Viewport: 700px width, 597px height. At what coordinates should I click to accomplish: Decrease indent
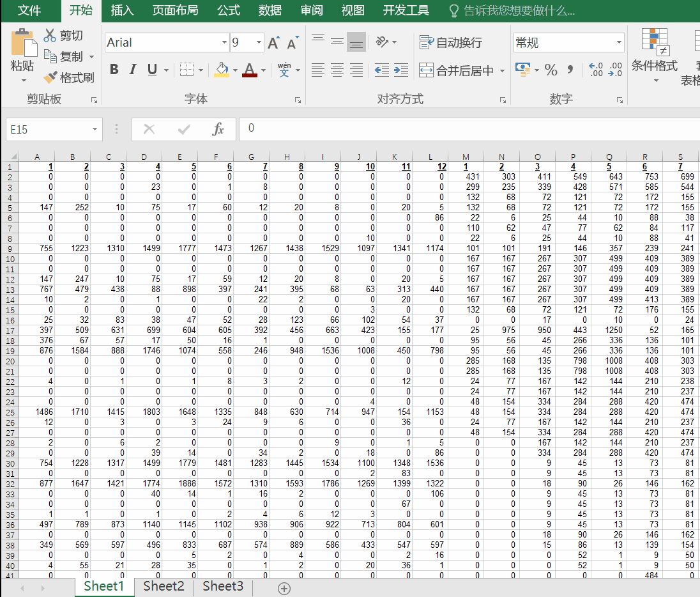tap(382, 70)
